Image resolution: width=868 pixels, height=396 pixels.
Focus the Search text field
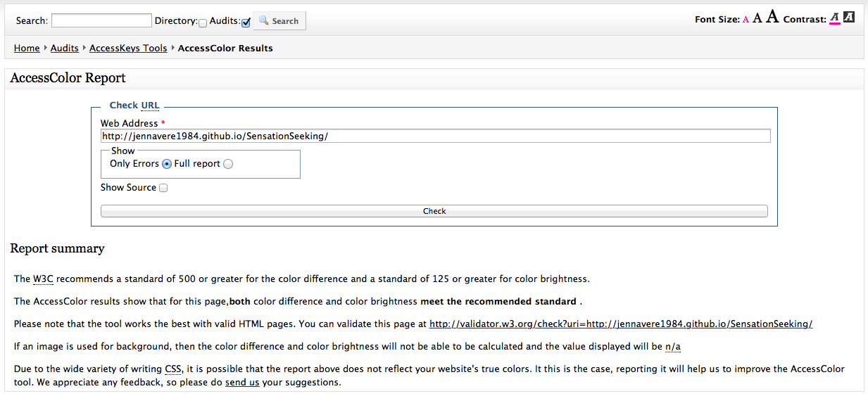point(101,20)
